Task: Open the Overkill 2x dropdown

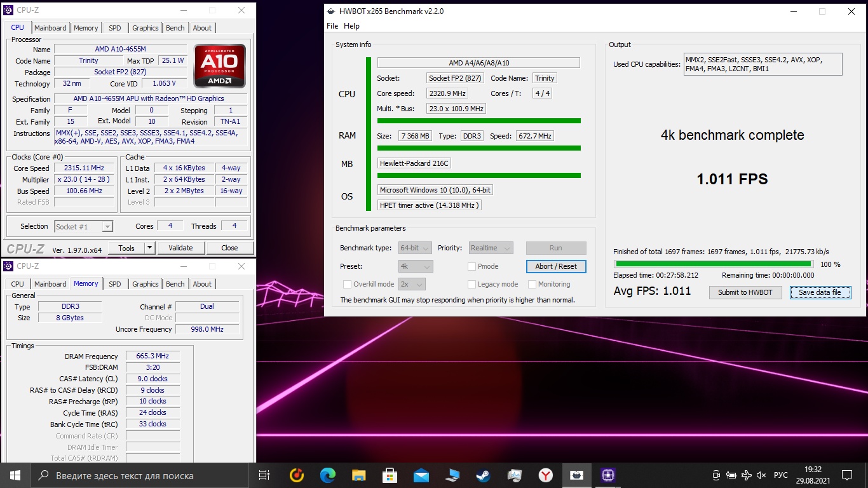Action: pos(412,284)
